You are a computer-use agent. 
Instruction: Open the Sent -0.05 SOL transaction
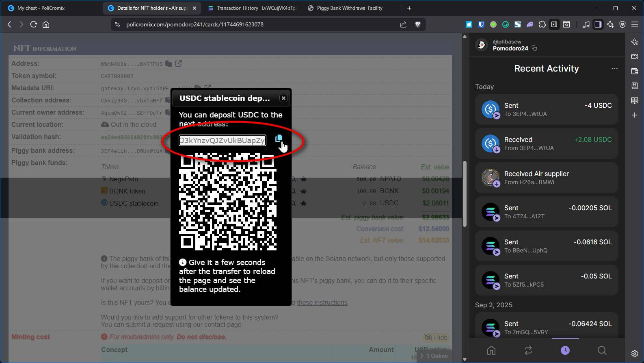[547, 280]
